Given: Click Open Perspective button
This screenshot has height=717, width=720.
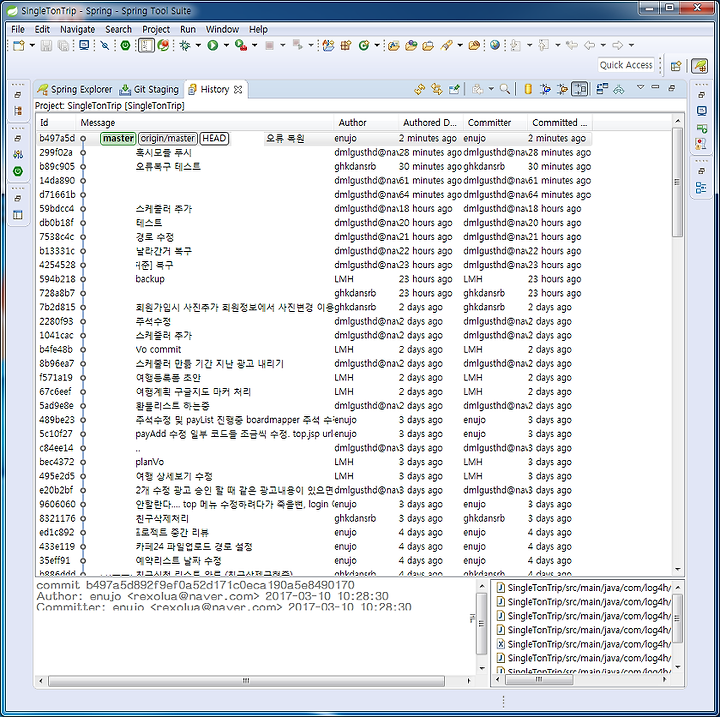Looking at the screenshot, I should (676, 66).
